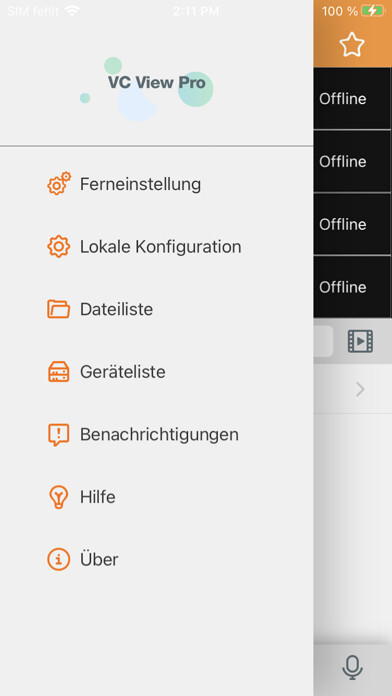Select the first Offline camera tile
Image resolution: width=392 pixels, height=696 pixels.
click(x=352, y=99)
